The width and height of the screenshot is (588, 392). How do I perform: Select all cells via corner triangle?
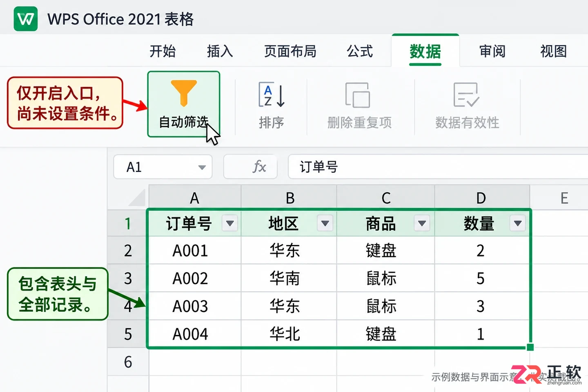pyautogui.click(x=137, y=197)
